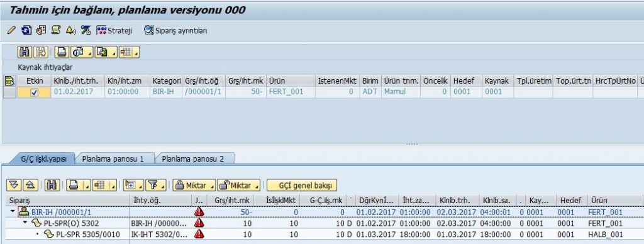Open the alert bell icon

70,30
